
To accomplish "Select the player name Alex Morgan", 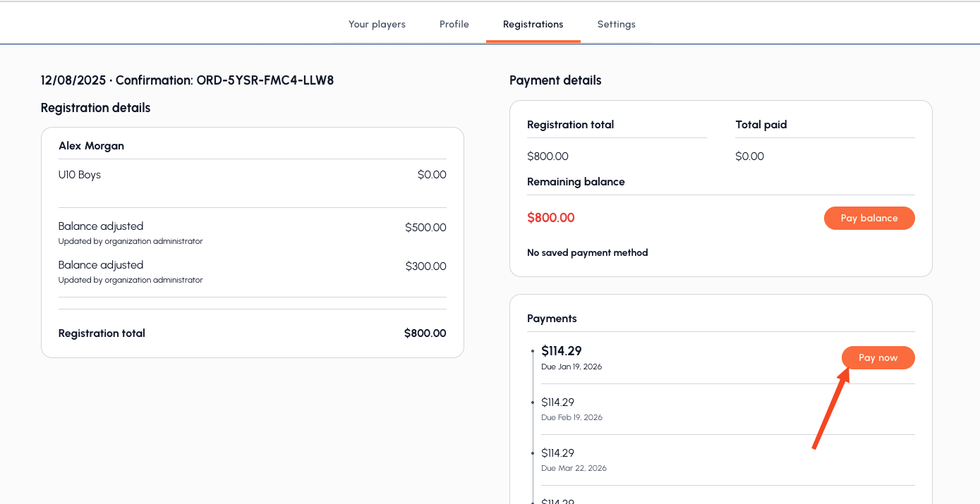I will pos(91,146).
